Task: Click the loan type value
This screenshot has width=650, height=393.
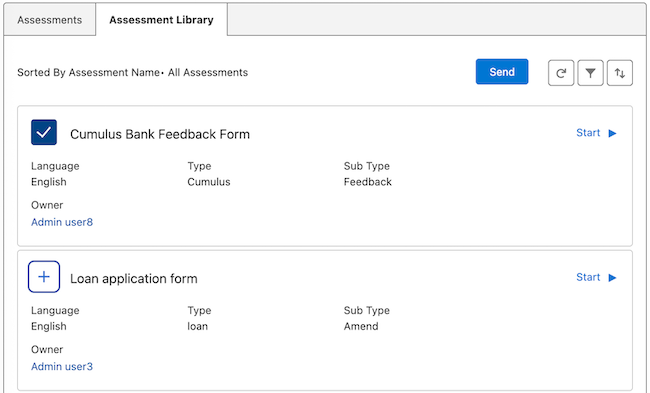Action: [x=197, y=326]
